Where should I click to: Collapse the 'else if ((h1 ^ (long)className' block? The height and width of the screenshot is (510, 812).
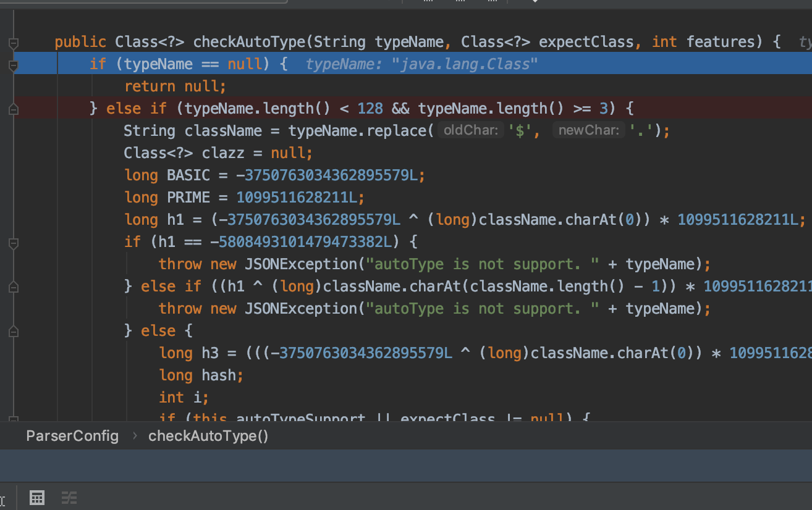click(13, 288)
